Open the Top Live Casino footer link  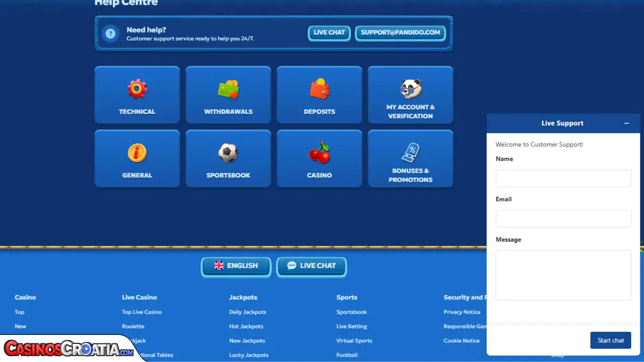(x=142, y=312)
